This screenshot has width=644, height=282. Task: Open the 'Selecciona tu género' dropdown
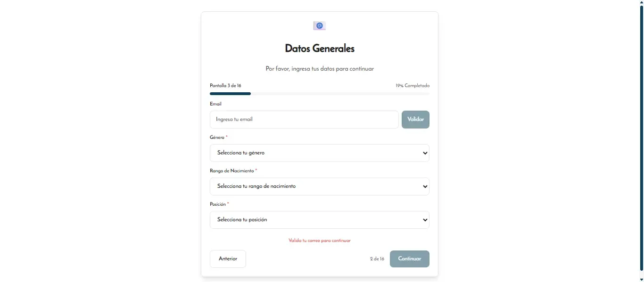pos(319,153)
